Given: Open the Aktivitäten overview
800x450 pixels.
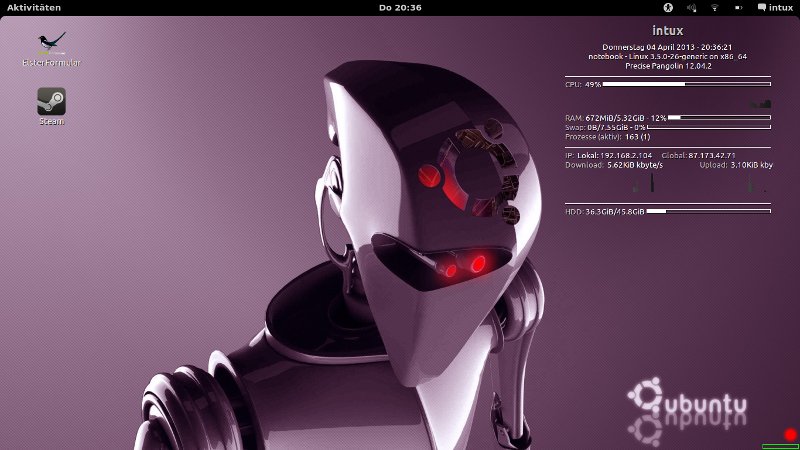Looking at the screenshot, I should coord(34,8).
